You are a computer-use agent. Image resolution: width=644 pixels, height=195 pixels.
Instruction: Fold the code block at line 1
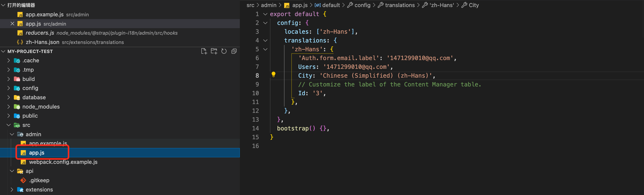click(x=265, y=14)
